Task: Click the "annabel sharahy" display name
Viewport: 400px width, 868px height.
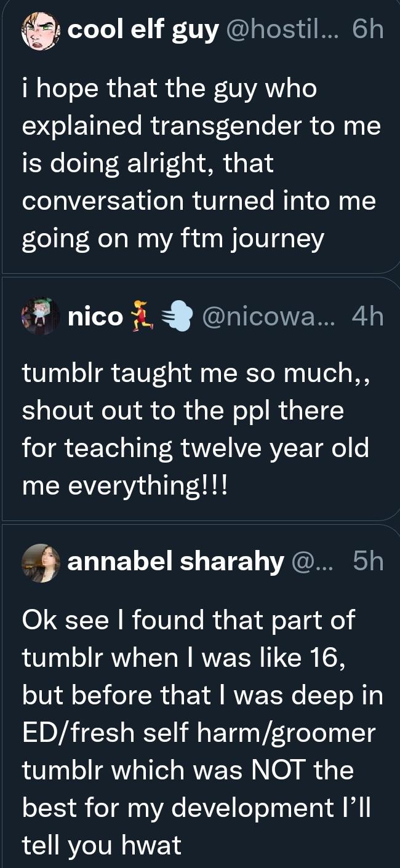Action: click(175, 562)
